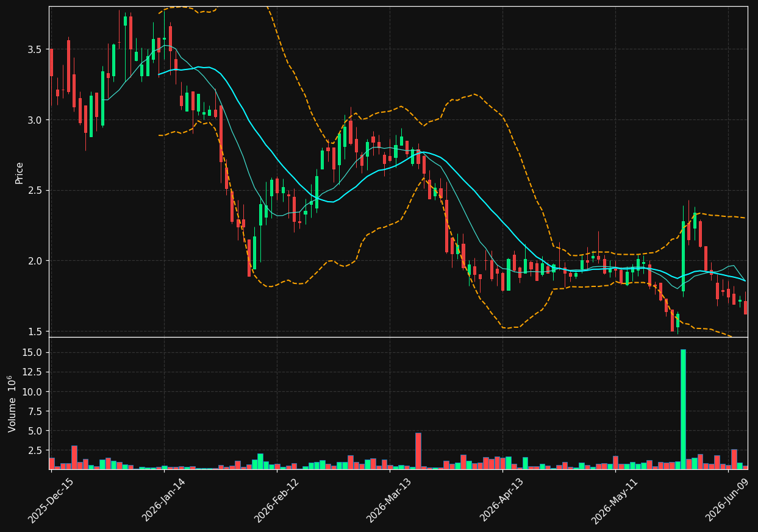Click the 2025-Dec-15 date label
Screen dimensions: 758x532
(51, 499)
